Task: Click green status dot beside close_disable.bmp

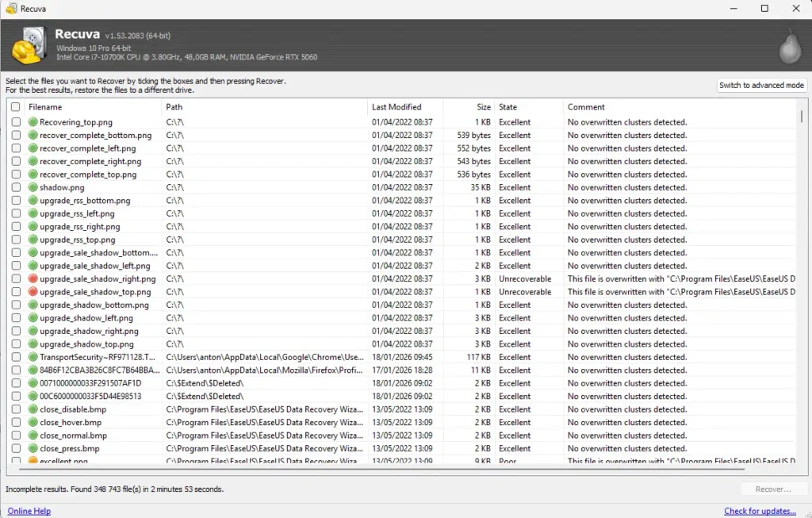Action: click(x=33, y=409)
